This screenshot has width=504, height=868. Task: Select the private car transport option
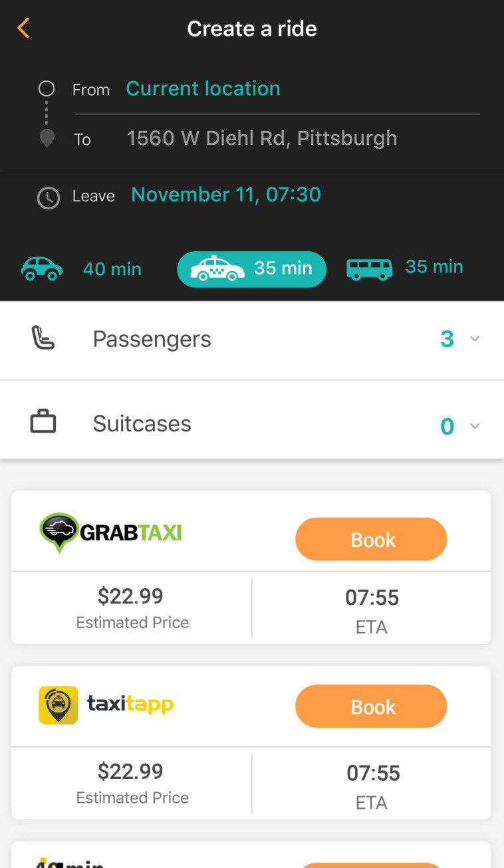tap(81, 269)
